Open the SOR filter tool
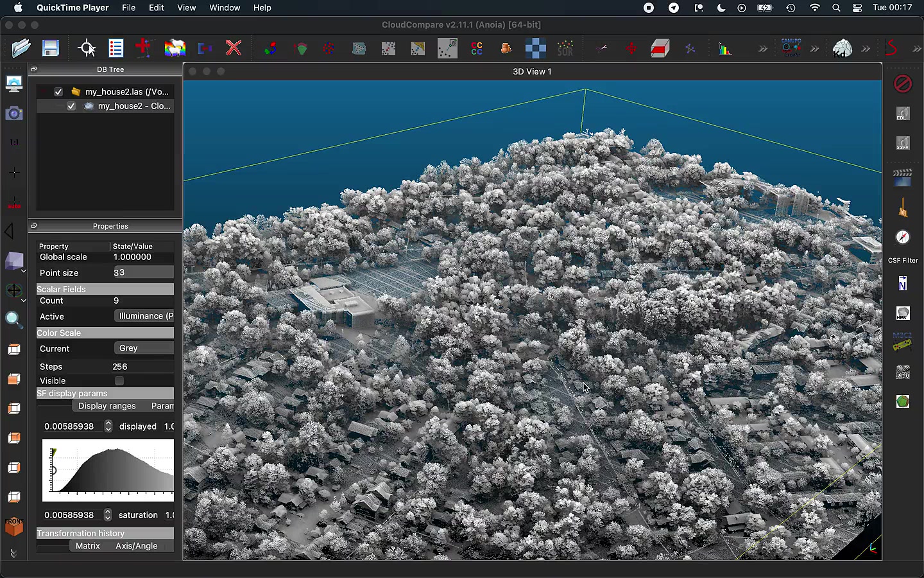Viewport: 924px width, 578px height. 565,48
